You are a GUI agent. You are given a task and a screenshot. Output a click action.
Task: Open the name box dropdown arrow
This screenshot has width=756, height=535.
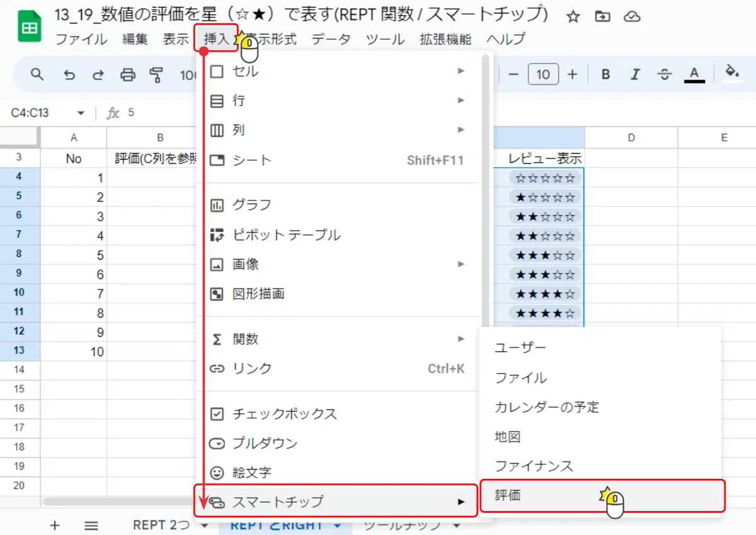pyautogui.click(x=81, y=113)
